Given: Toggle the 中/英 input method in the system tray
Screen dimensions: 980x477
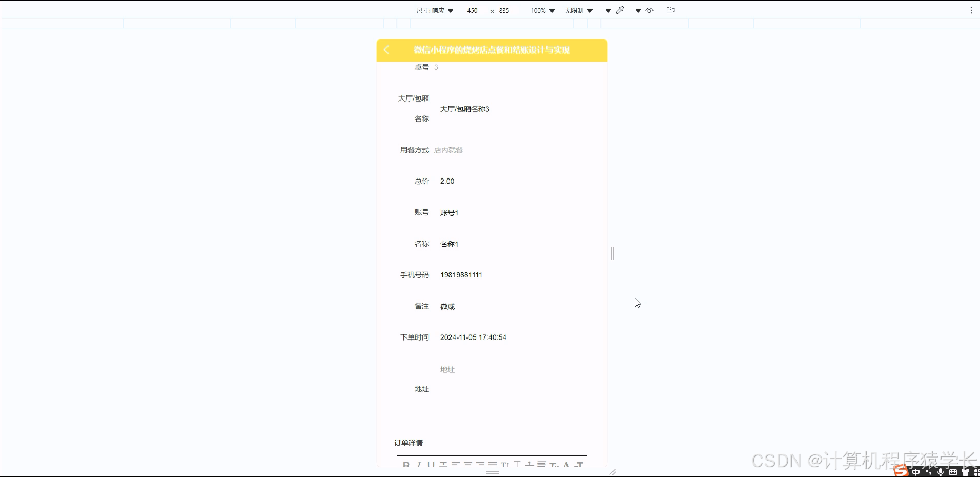Looking at the screenshot, I should (916, 472).
